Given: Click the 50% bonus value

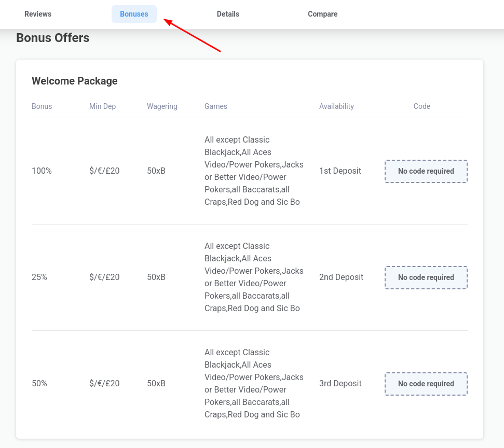Looking at the screenshot, I should click(x=39, y=384).
